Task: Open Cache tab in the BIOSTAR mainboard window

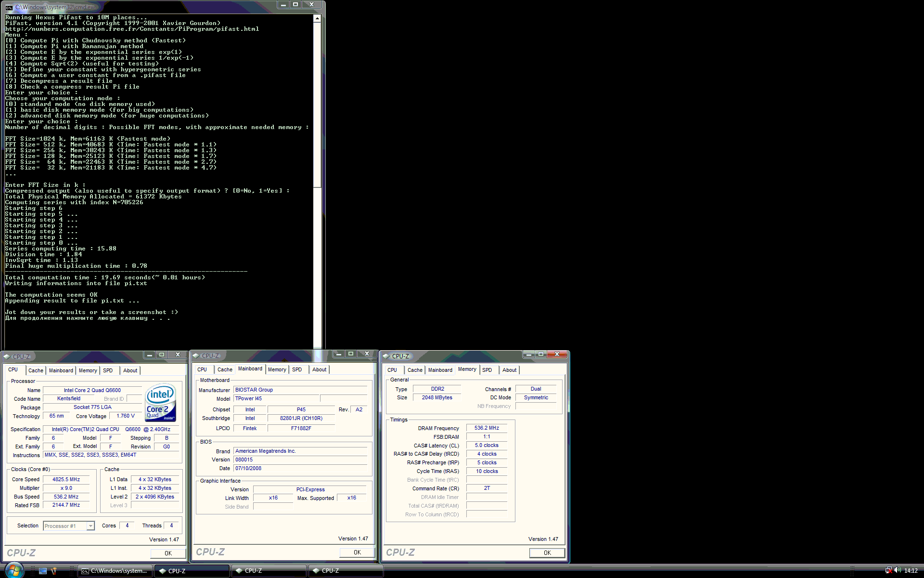Action: point(225,369)
